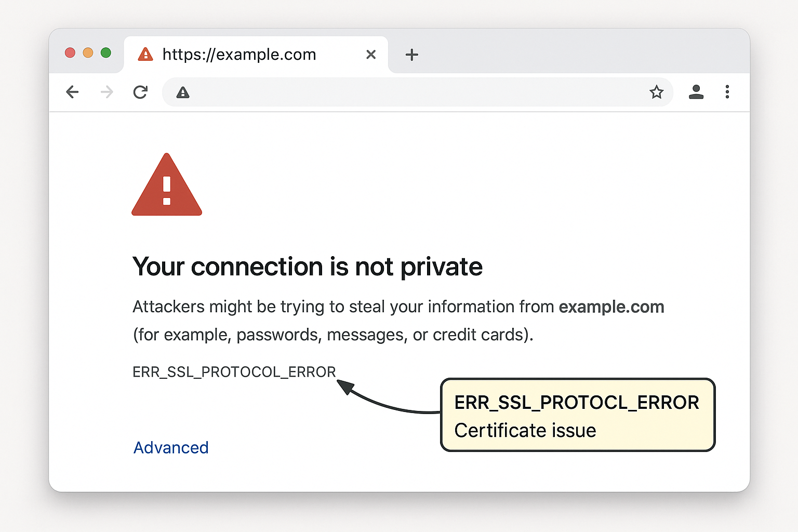Click the green maximize window button
The height and width of the screenshot is (532, 798).
click(x=106, y=53)
